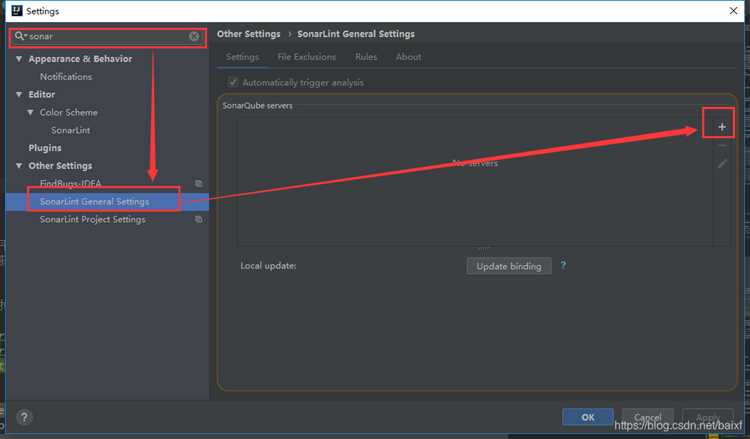Click the Editor tree label
This screenshot has width=750, height=439.
[x=42, y=95]
